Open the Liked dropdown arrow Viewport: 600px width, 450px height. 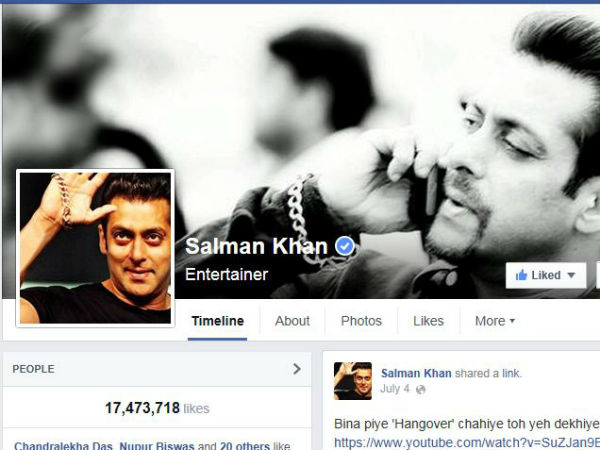coord(571,275)
